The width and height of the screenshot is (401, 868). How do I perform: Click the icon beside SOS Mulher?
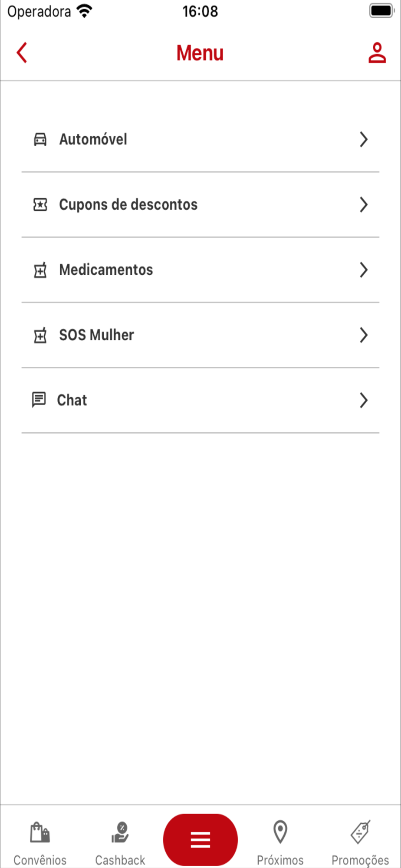tap(40, 335)
